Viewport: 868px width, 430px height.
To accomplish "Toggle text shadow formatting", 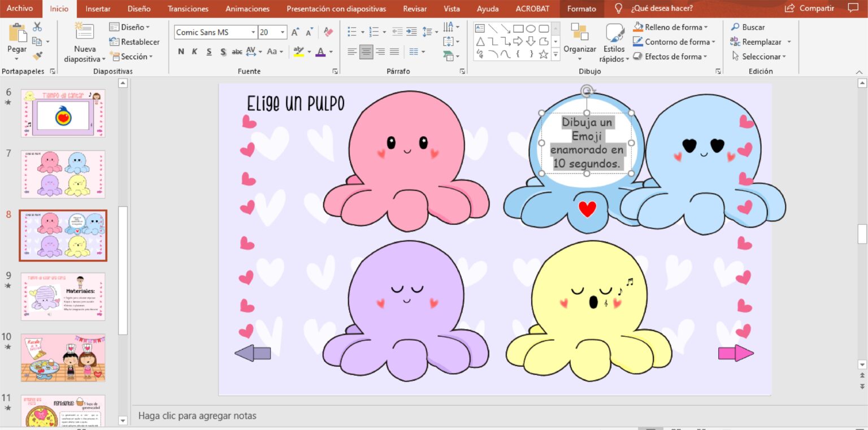I will 223,52.
